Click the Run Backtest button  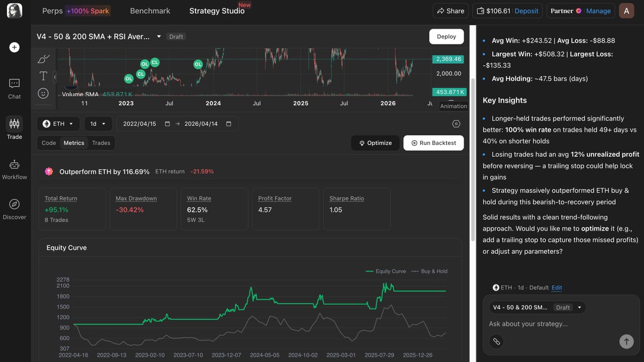[x=433, y=143]
